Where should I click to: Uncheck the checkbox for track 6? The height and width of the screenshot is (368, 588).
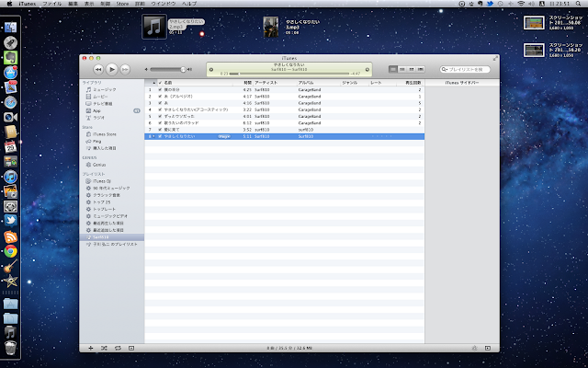coord(160,122)
